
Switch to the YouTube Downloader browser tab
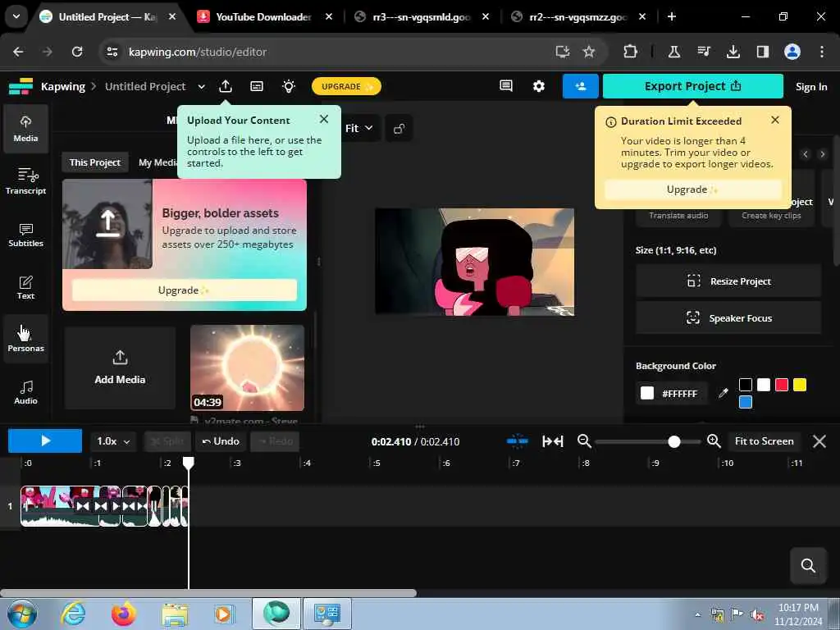(263, 16)
